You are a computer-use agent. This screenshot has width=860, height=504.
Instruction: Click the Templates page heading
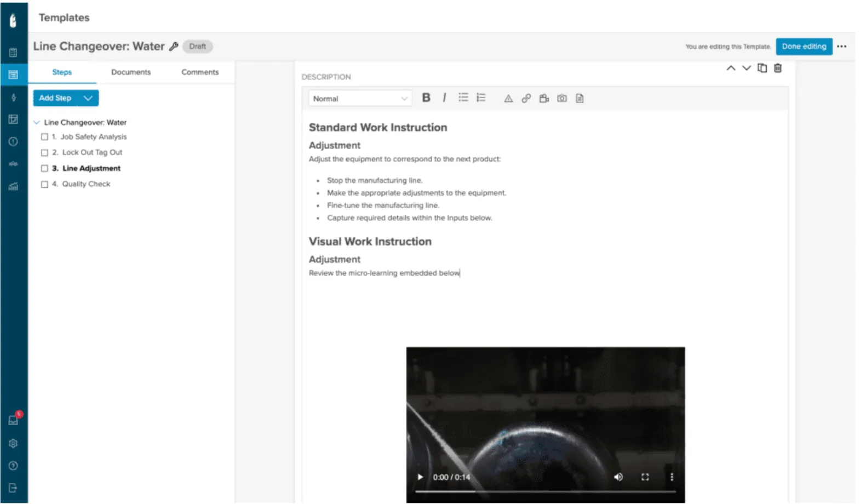(64, 18)
